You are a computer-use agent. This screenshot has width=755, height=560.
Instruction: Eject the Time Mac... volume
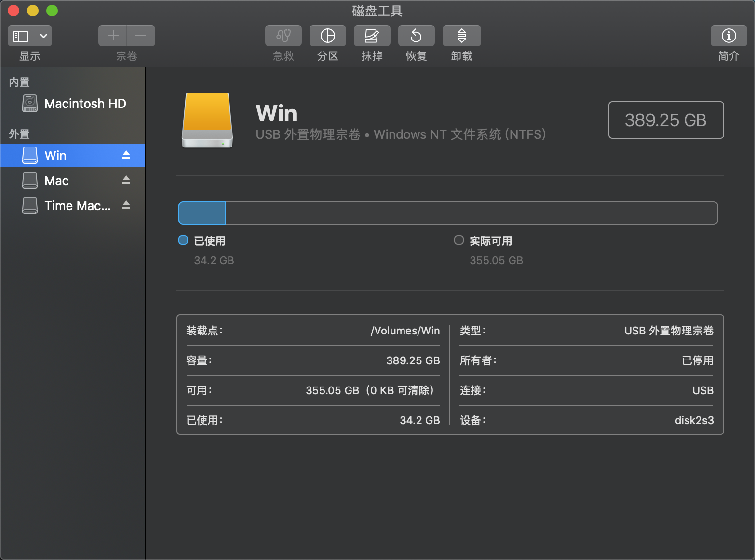(x=126, y=205)
